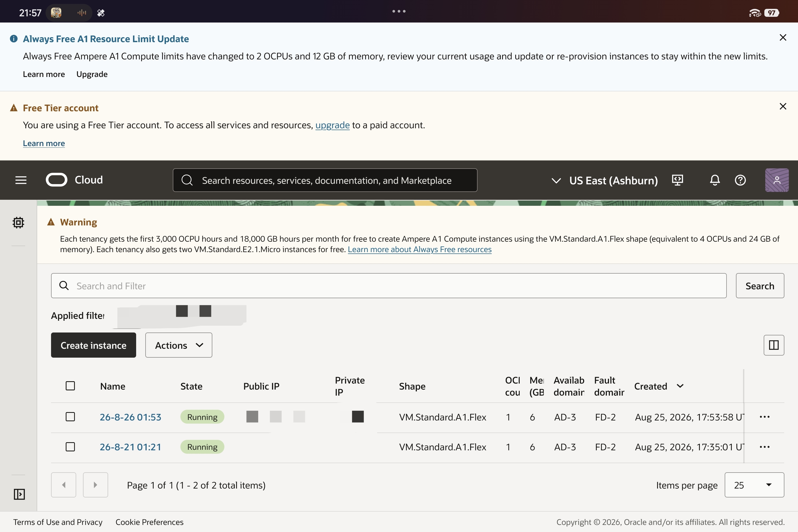Click the Aug 25, 2026, 17:53:58 created date

689,417
